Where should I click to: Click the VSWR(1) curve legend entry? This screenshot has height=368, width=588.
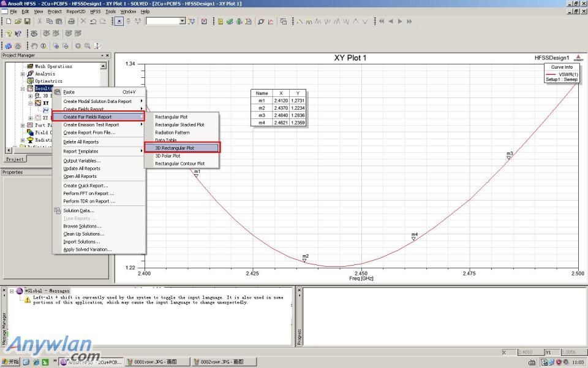[562, 74]
